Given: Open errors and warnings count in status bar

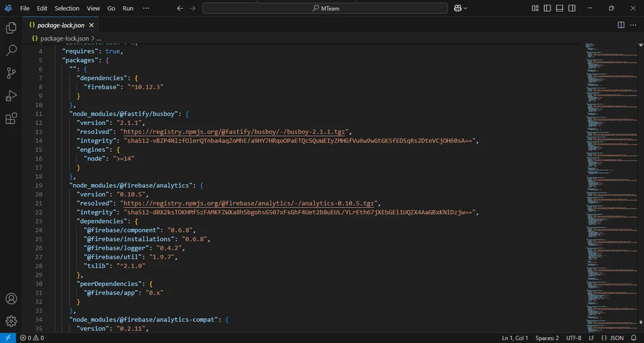Looking at the screenshot, I should coord(32,338).
